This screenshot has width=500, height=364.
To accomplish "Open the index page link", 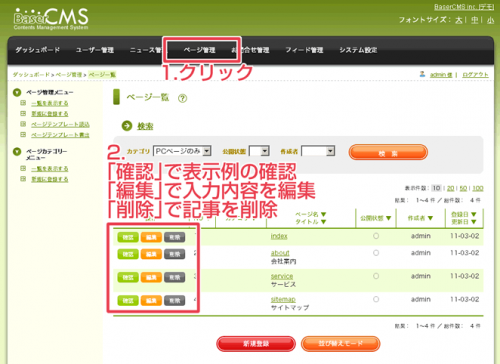I will 279,236.
